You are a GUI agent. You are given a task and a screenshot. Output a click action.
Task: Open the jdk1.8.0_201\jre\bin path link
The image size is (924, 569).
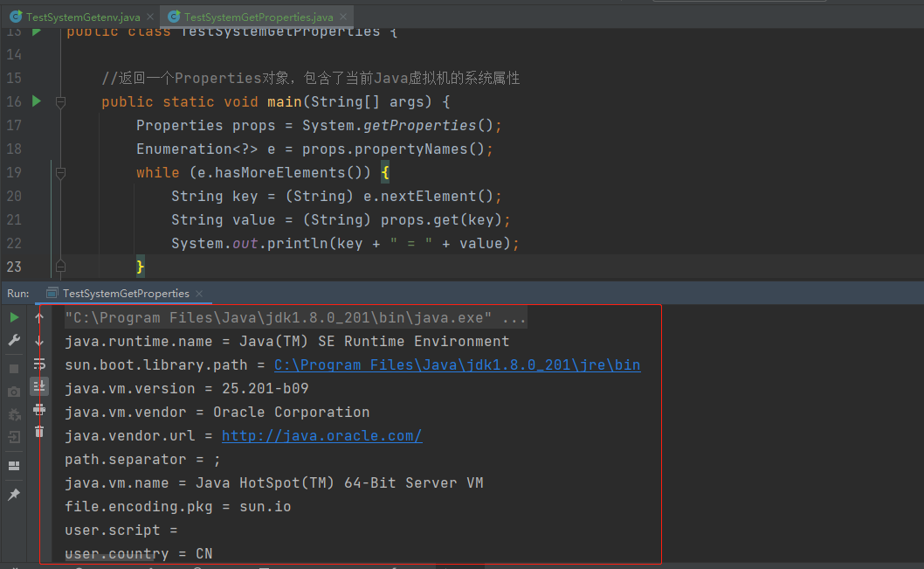pos(458,365)
